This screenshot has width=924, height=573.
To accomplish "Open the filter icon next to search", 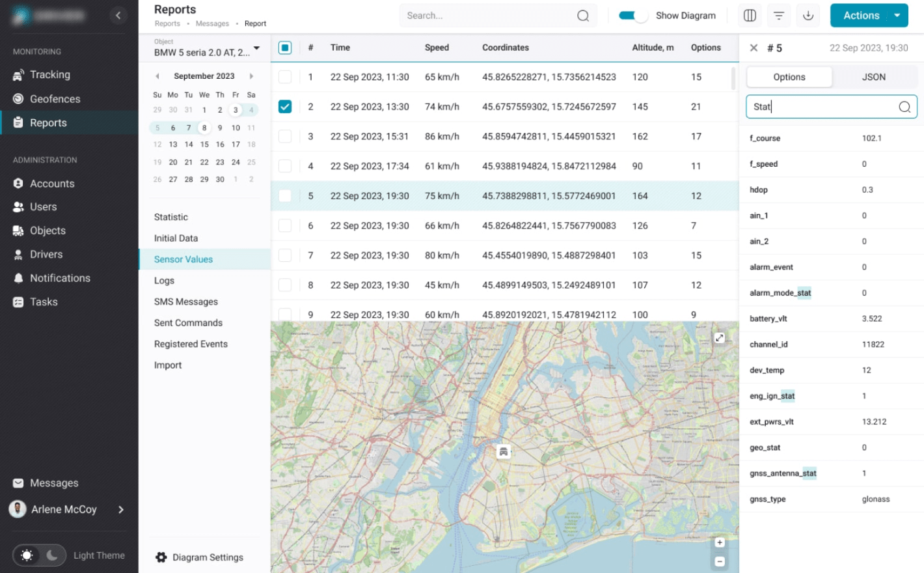I will 778,15.
